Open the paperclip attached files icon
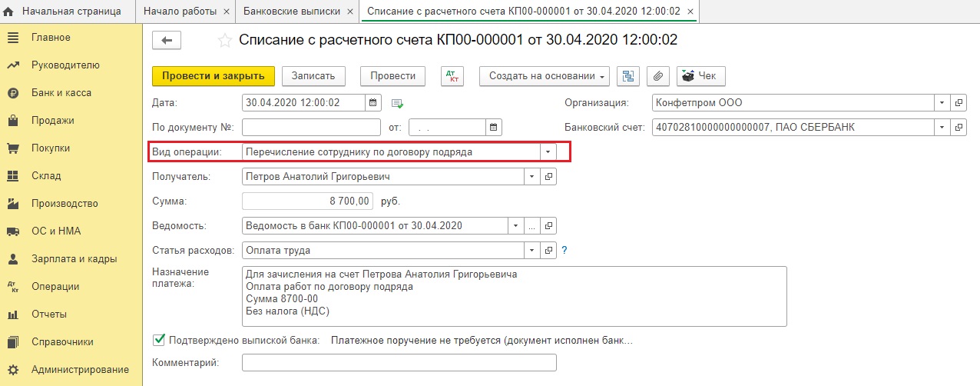This screenshot has height=386, width=980. click(657, 75)
